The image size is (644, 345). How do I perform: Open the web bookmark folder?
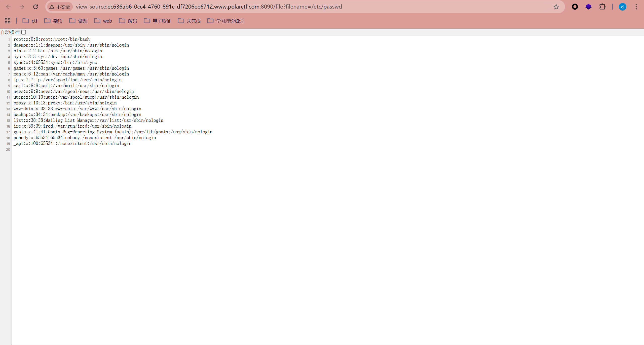(x=103, y=21)
